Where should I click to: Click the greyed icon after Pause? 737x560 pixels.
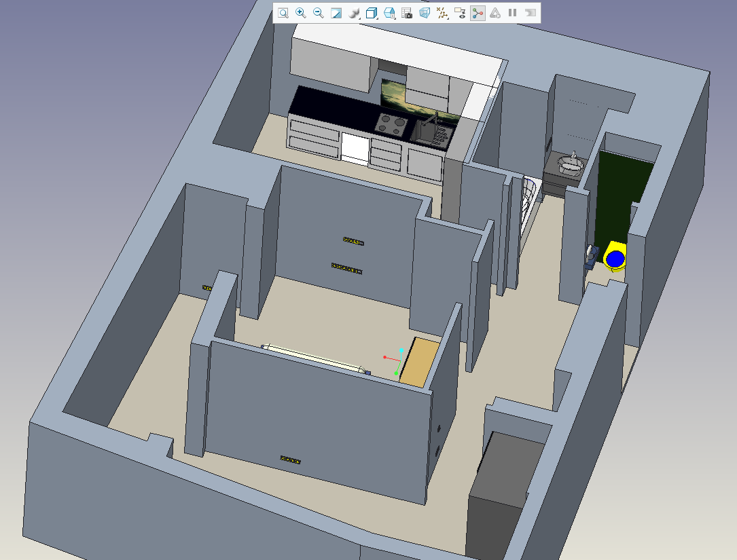click(x=531, y=13)
